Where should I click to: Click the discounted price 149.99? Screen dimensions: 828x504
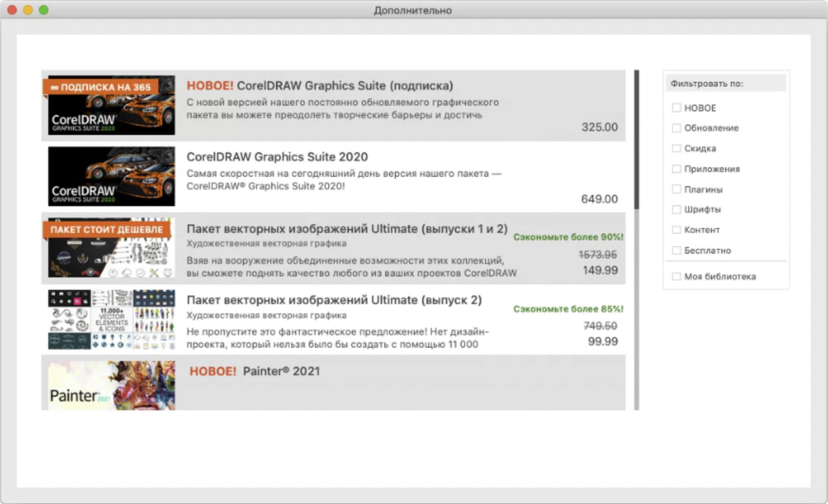600,270
